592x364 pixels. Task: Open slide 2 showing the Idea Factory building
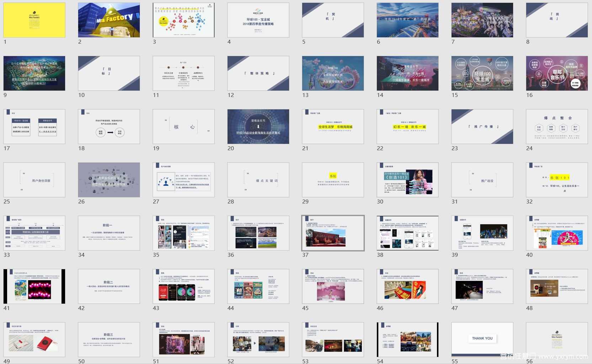click(x=109, y=20)
